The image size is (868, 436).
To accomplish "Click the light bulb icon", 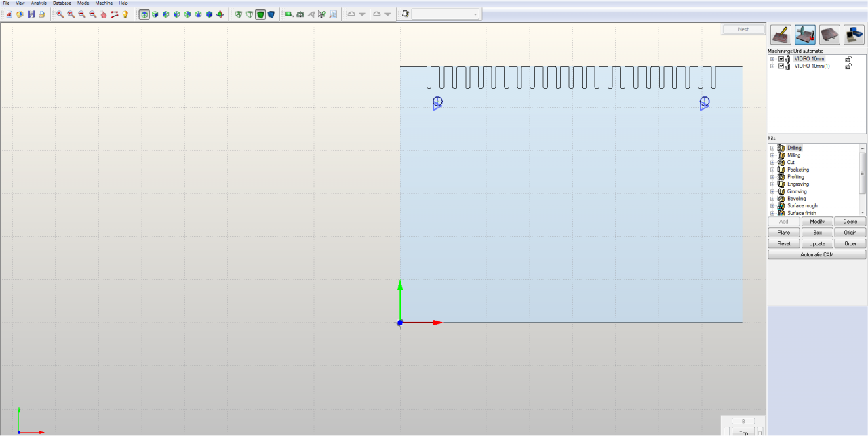I will click(125, 14).
